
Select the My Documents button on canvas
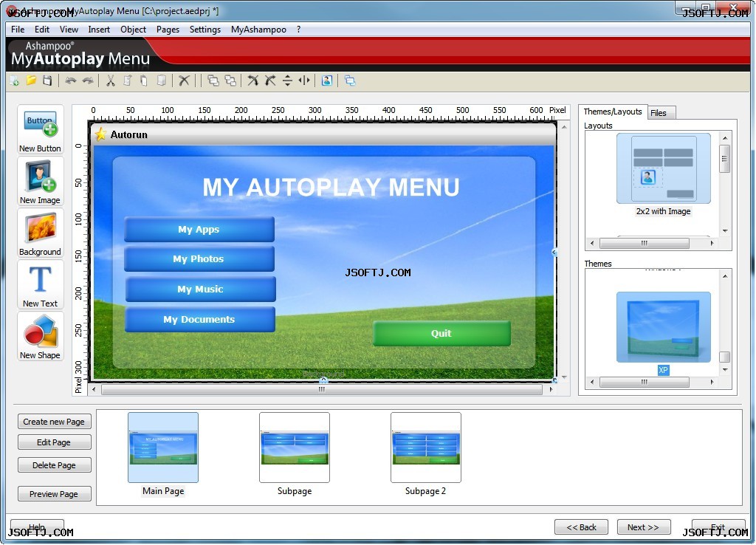click(200, 319)
